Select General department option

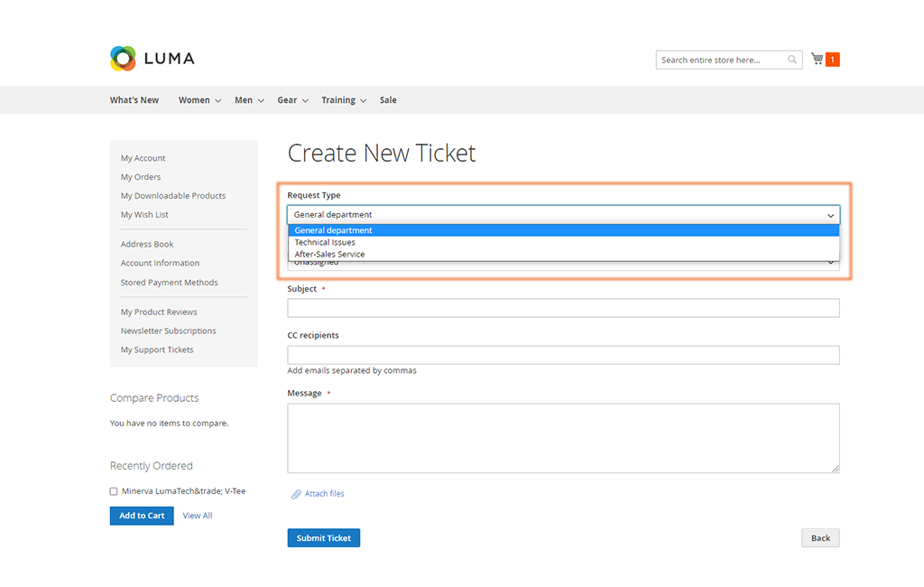tap(563, 230)
